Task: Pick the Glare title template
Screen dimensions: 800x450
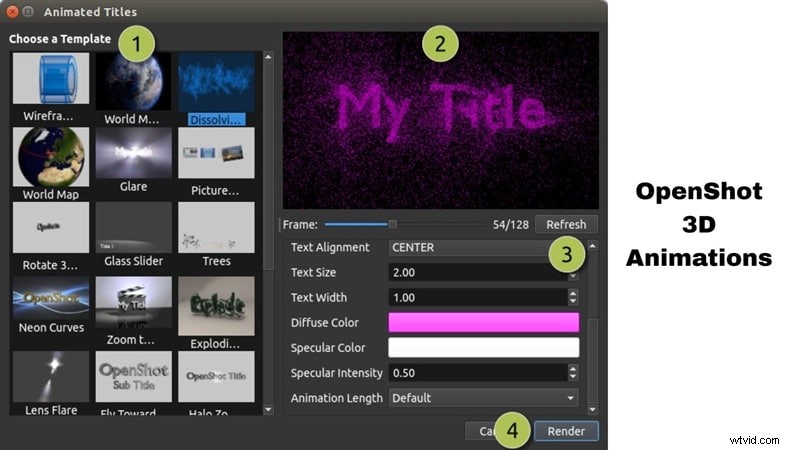Action: 133,154
